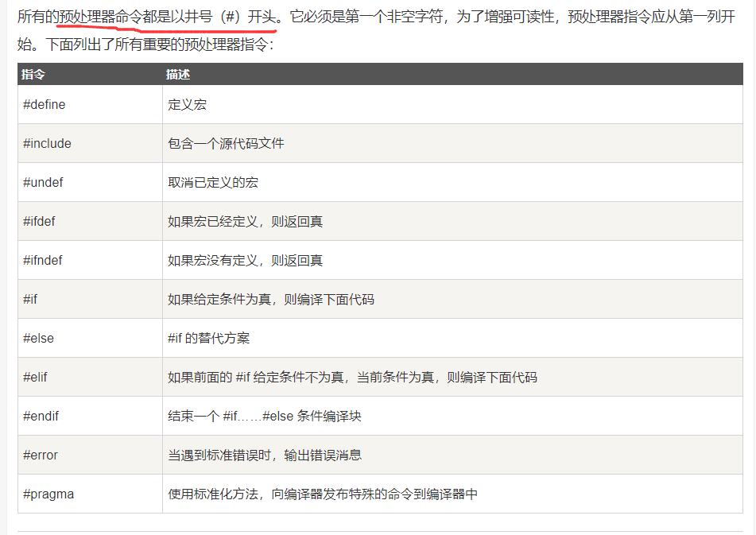Select the #define directive cell
Image resolution: width=756 pixels, height=535 pixels.
[45, 105]
